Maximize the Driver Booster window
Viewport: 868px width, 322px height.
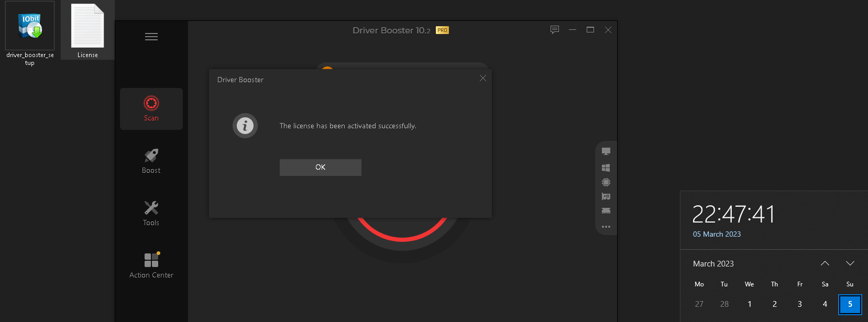pos(590,30)
